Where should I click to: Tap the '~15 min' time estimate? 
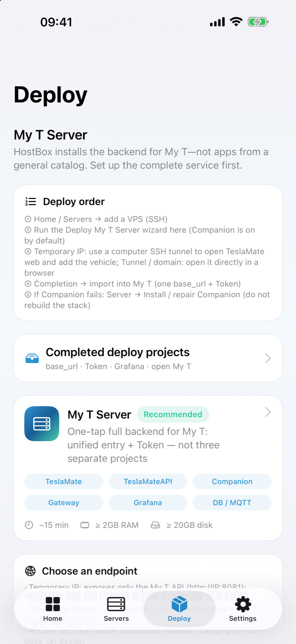(54, 525)
